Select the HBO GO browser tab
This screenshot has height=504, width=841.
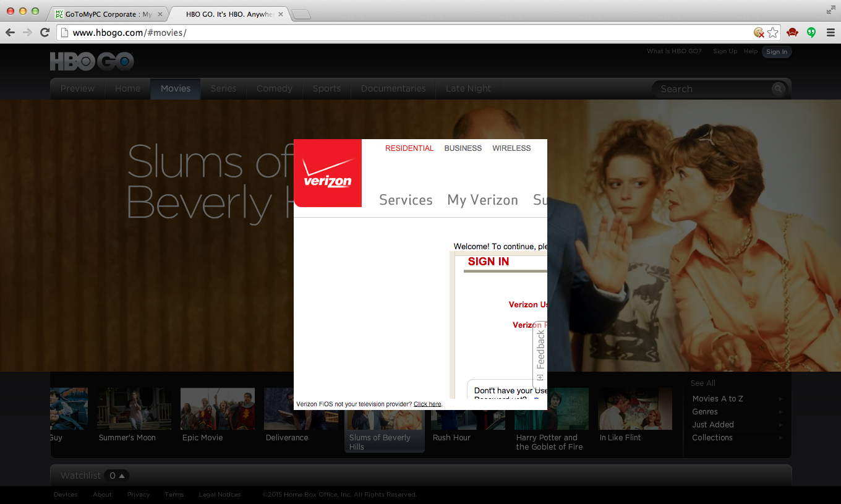(x=229, y=14)
